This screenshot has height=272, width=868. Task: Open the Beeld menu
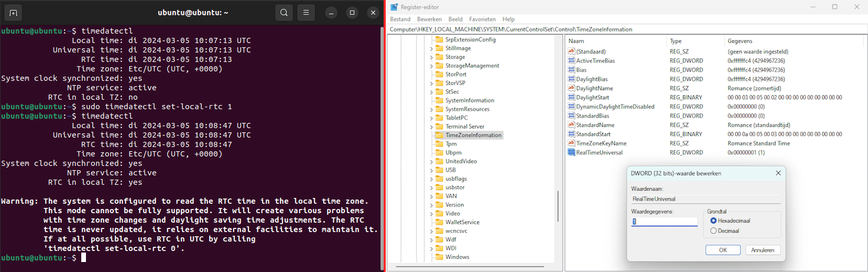455,19
